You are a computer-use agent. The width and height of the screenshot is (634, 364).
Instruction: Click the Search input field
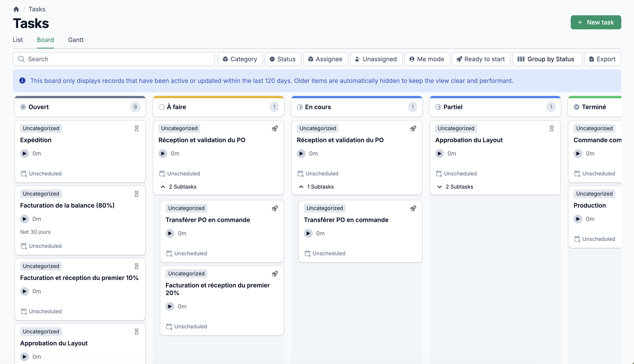tap(114, 59)
